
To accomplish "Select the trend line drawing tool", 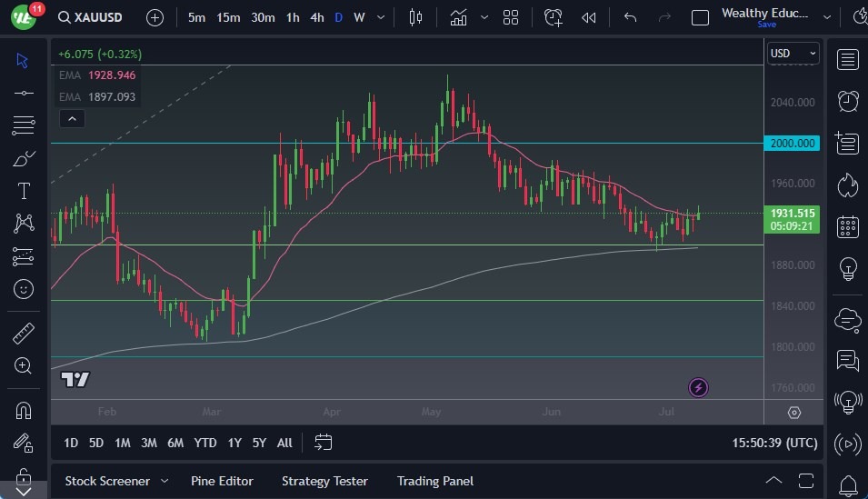I will (24, 93).
